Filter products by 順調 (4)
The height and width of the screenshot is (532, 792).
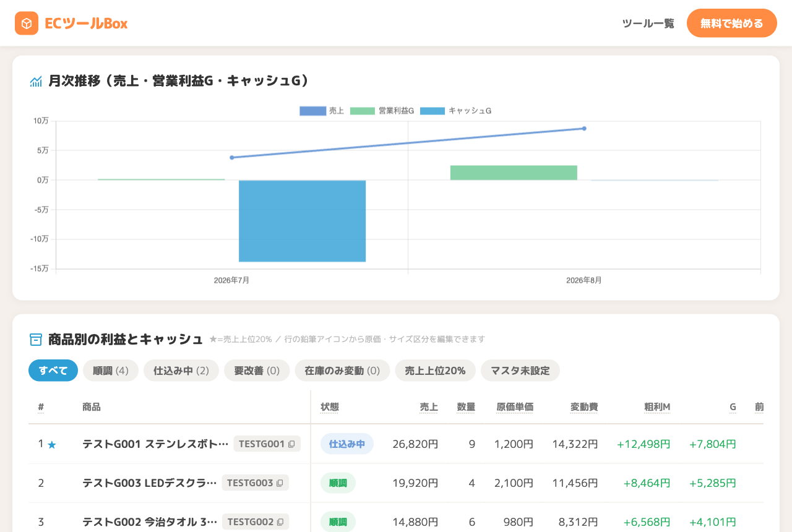click(x=111, y=371)
